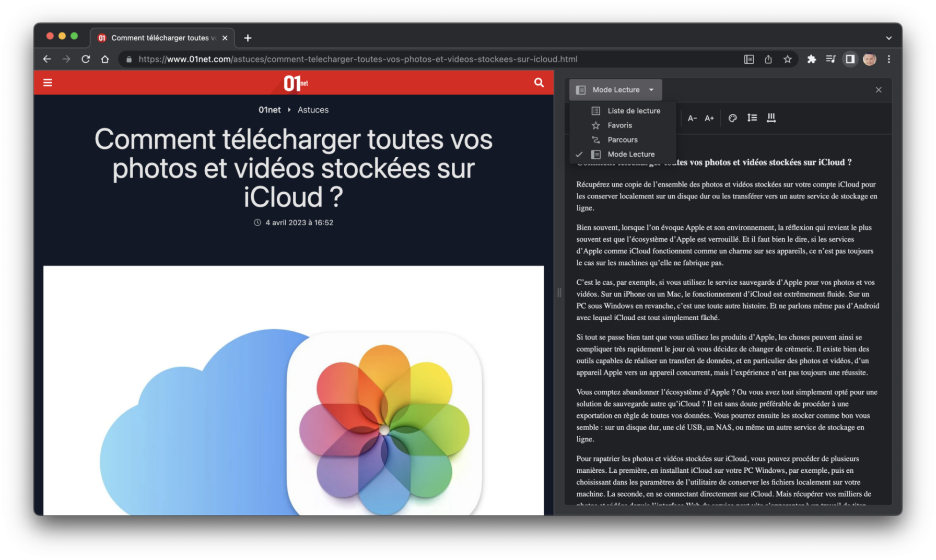Image resolution: width=936 pixels, height=560 pixels.
Task: Click the address bar URL
Action: (x=358, y=59)
